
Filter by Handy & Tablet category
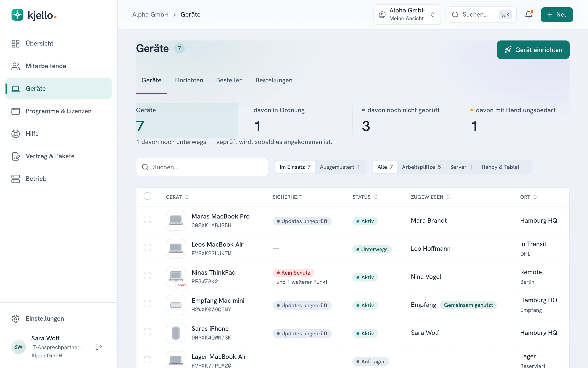[x=503, y=167]
